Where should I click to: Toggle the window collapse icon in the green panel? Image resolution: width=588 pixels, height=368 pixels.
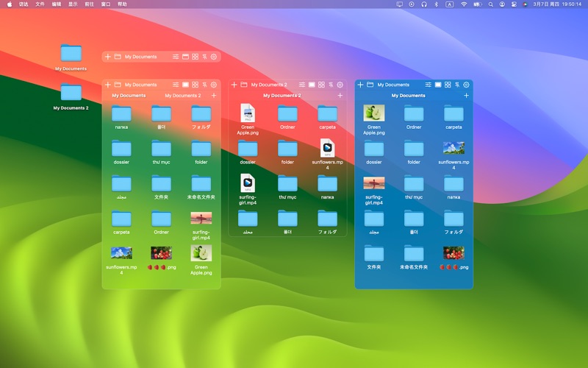[x=186, y=85]
